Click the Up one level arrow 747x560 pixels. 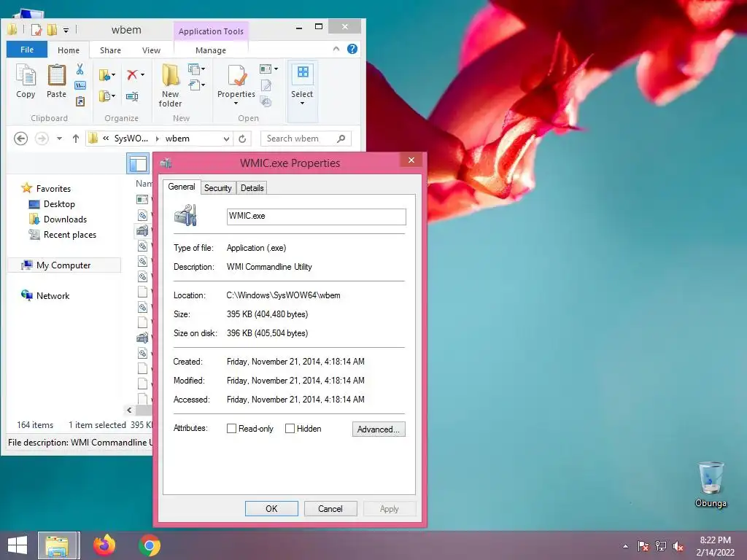pos(75,139)
